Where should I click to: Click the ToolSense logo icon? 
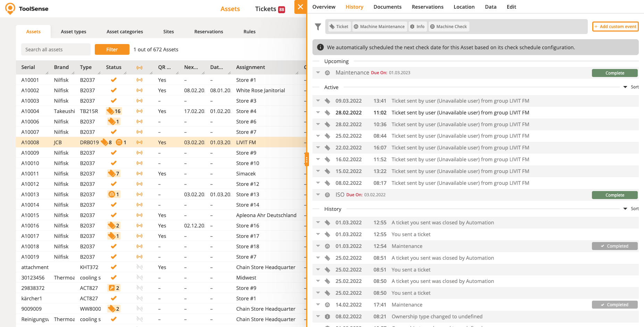[x=10, y=9]
